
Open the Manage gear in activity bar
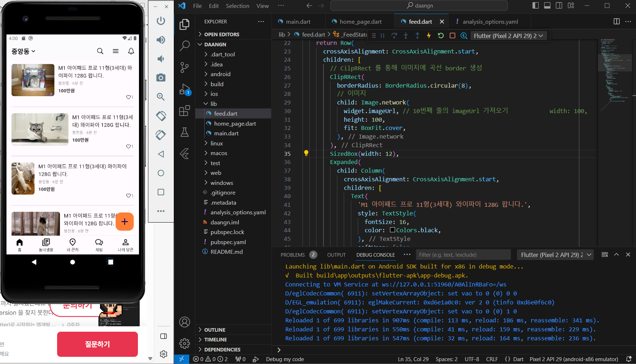coord(185,344)
